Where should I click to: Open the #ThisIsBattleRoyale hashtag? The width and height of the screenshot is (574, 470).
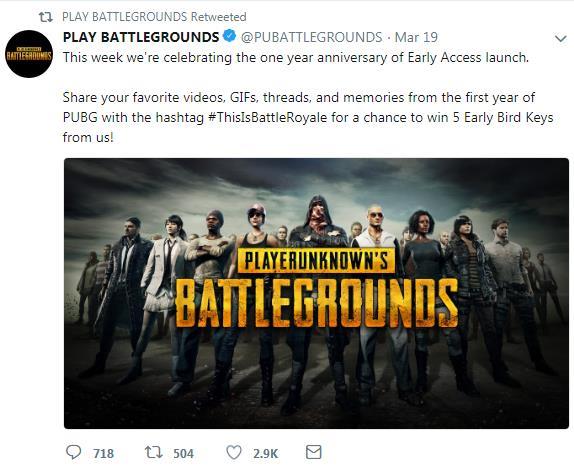click(267, 118)
